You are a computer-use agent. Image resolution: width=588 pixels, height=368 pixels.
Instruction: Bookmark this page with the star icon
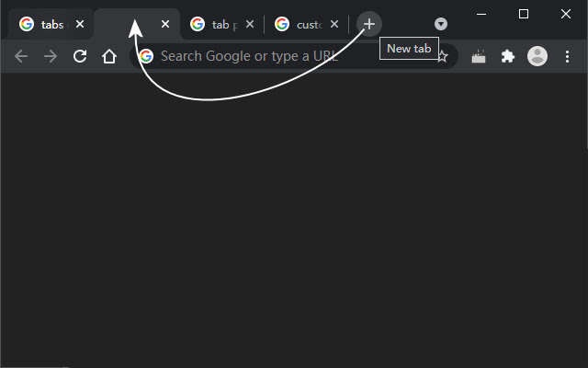tap(442, 56)
